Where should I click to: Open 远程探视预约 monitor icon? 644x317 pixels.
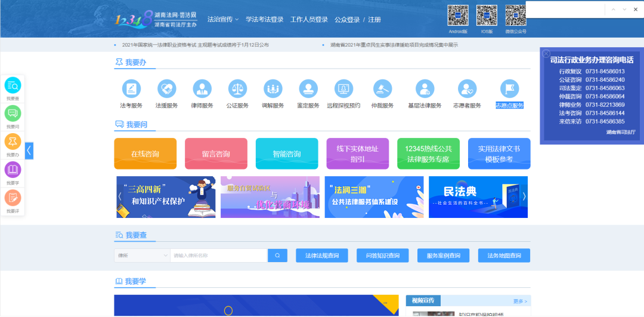pos(343,89)
